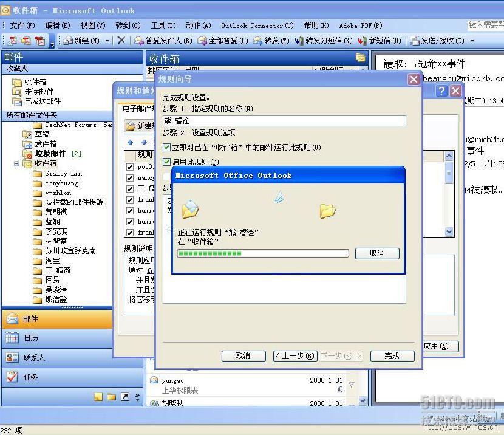Open the Adobe PDF menu
504x435 pixels.
(361, 26)
